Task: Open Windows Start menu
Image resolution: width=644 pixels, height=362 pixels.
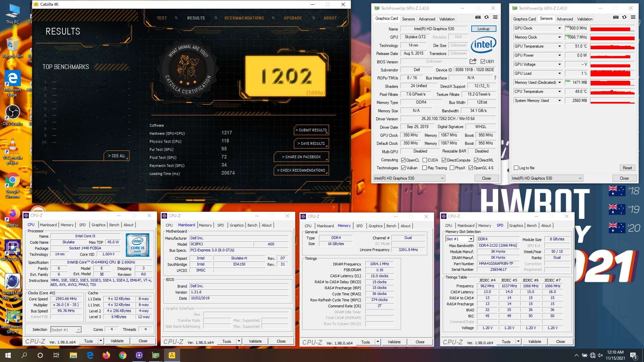Action: 8,355
